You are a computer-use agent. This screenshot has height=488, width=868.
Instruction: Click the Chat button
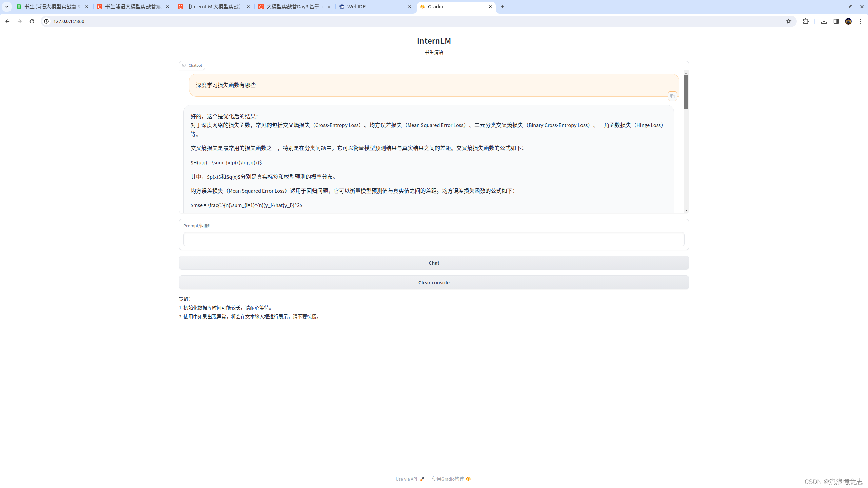[x=434, y=263]
